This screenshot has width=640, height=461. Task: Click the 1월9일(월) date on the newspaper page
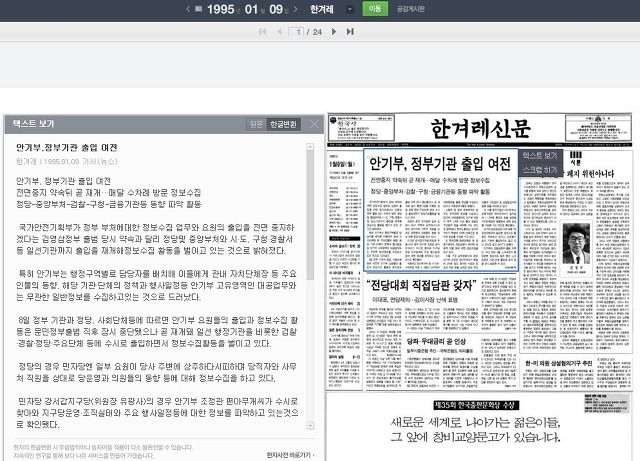342,164
